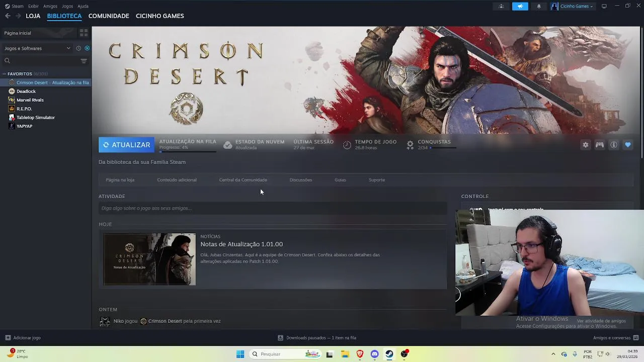Open the Suporte link

point(377,180)
